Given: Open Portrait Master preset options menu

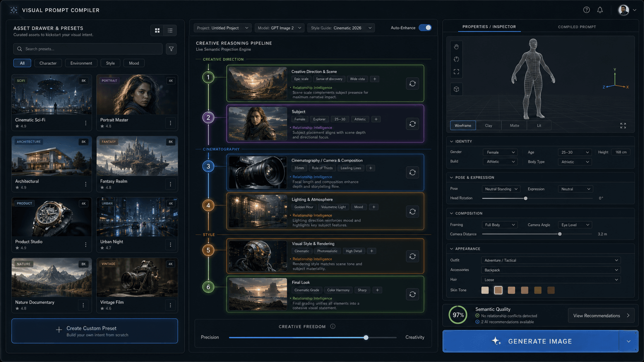Looking at the screenshot, I should tap(170, 123).
